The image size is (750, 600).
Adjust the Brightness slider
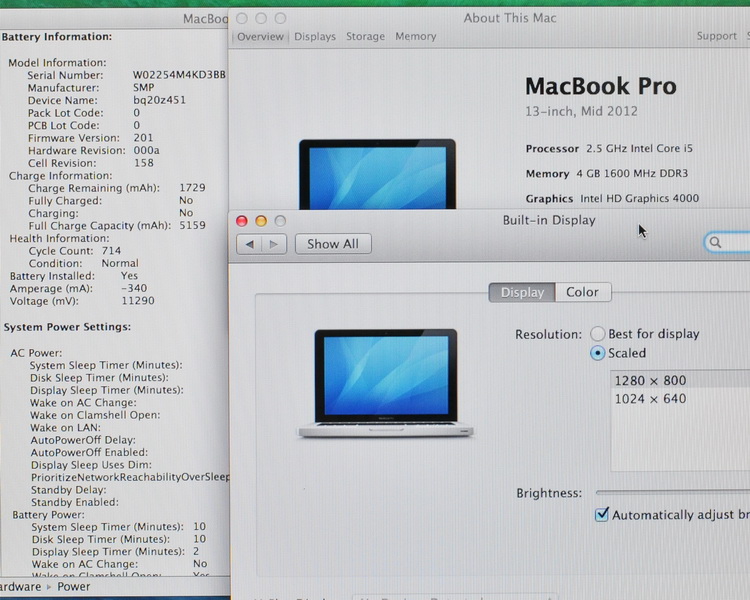pyautogui.click(x=673, y=492)
